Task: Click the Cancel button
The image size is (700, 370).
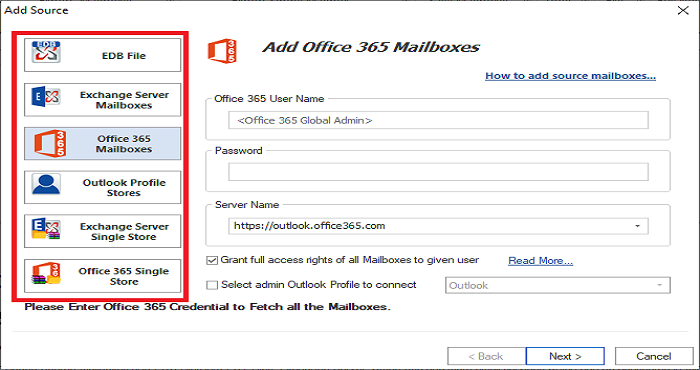Action: 654,356
